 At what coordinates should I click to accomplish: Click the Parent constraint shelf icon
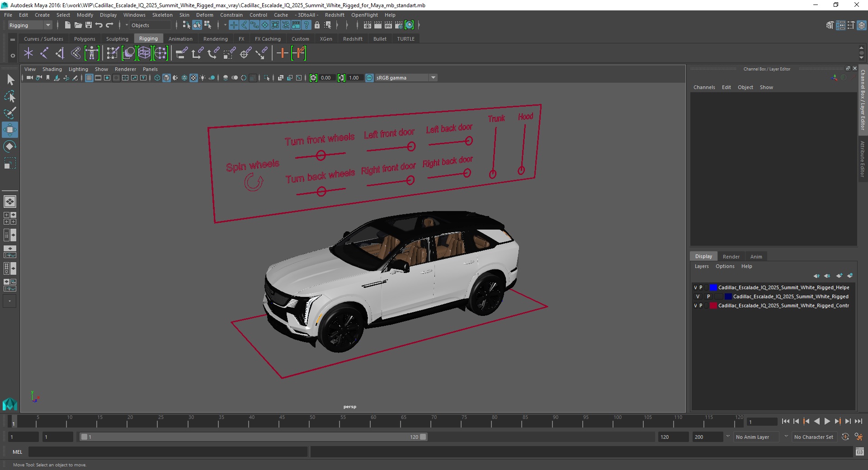coord(182,53)
